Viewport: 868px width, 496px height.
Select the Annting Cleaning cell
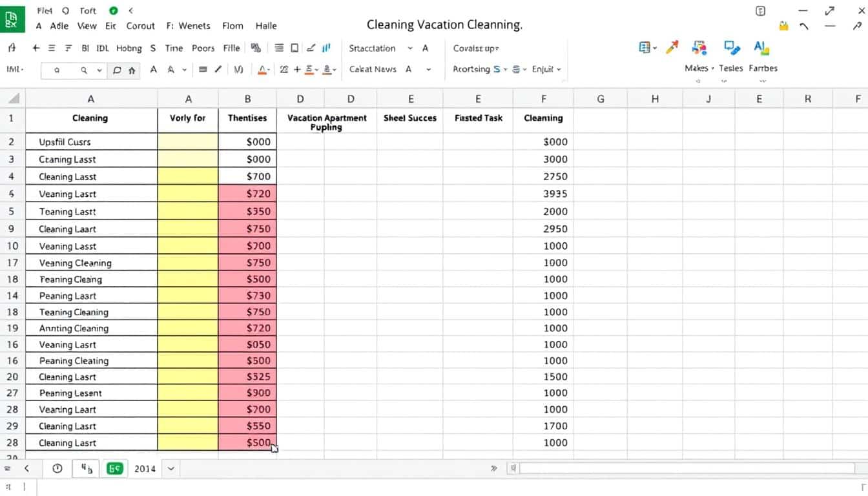tap(92, 328)
